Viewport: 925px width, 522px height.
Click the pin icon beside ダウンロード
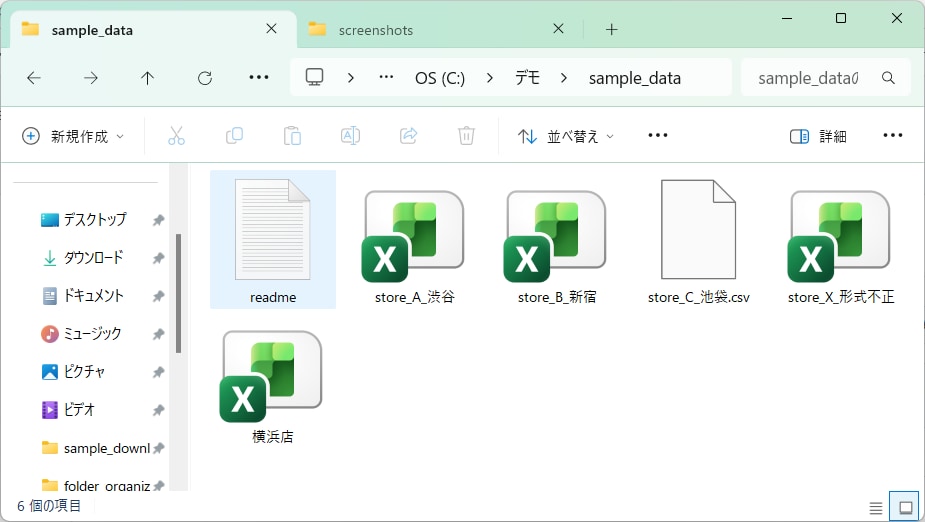pyautogui.click(x=158, y=258)
